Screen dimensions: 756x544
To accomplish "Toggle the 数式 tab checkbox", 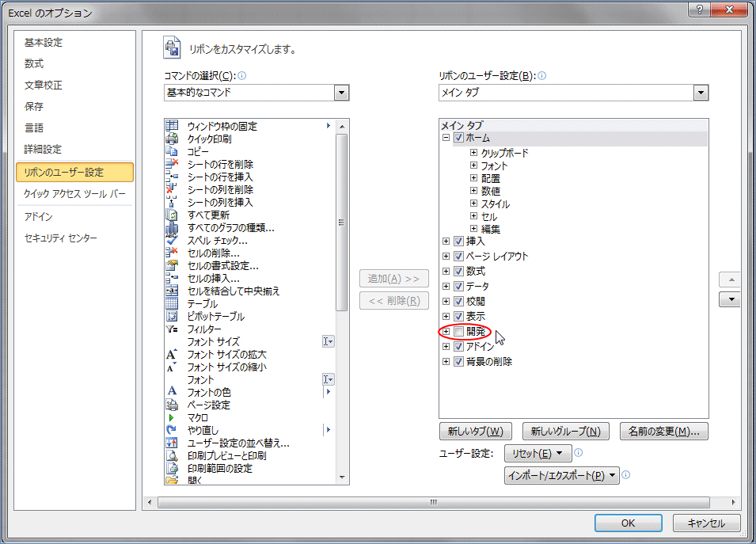I will click(458, 271).
